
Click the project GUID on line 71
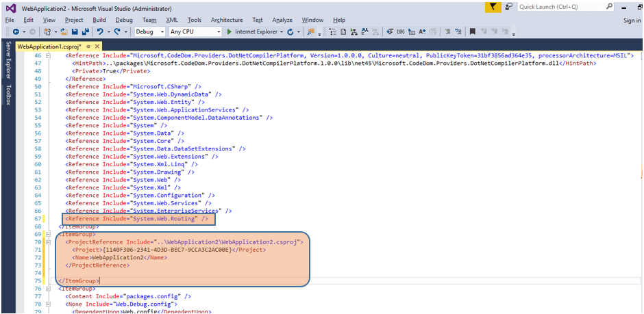[166, 250]
